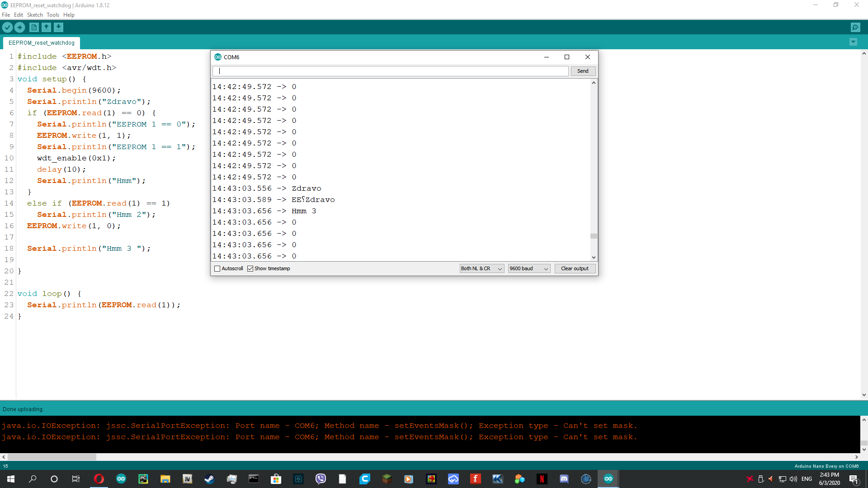Click the Arduino icon in the taskbar
This screenshot has height=488, width=868.
[x=609, y=479]
